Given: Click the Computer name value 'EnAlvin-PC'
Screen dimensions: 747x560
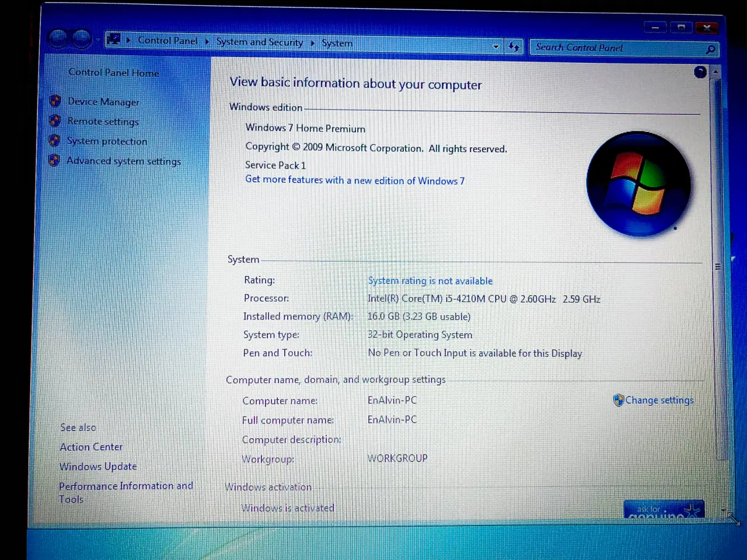Looking at the screenshot, I should [x=392, y=400].
